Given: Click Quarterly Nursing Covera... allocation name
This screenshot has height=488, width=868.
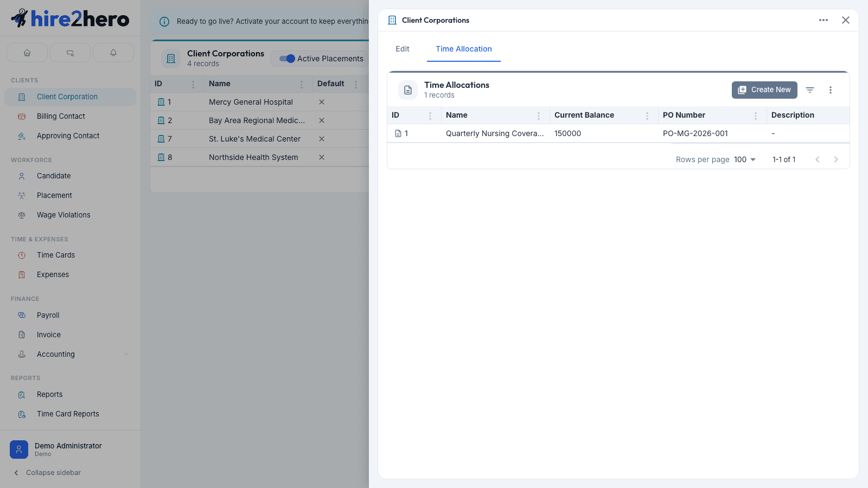Looking at the screenshot, I should tap(495, 133).
